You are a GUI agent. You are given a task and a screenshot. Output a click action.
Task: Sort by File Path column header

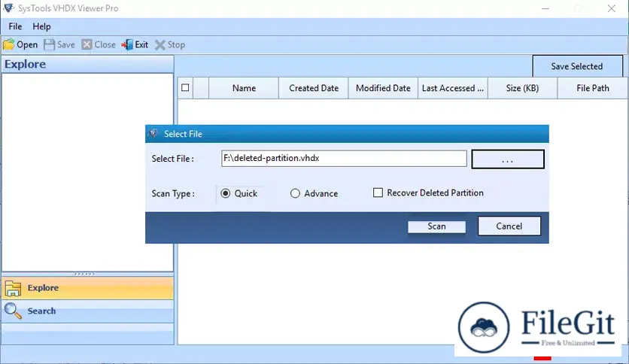click(x=592, y=88)
